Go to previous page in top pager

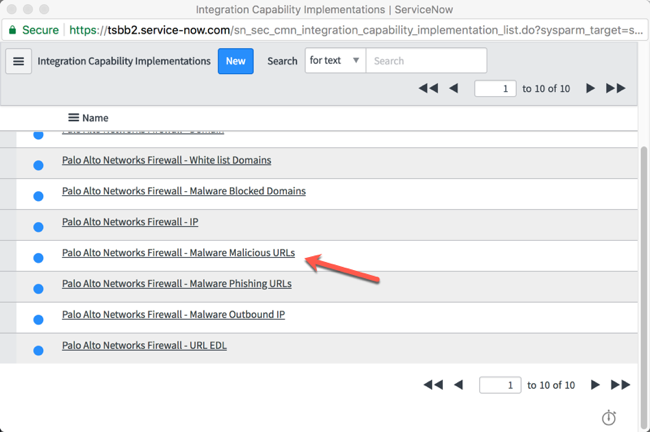[x=454, y=88]
